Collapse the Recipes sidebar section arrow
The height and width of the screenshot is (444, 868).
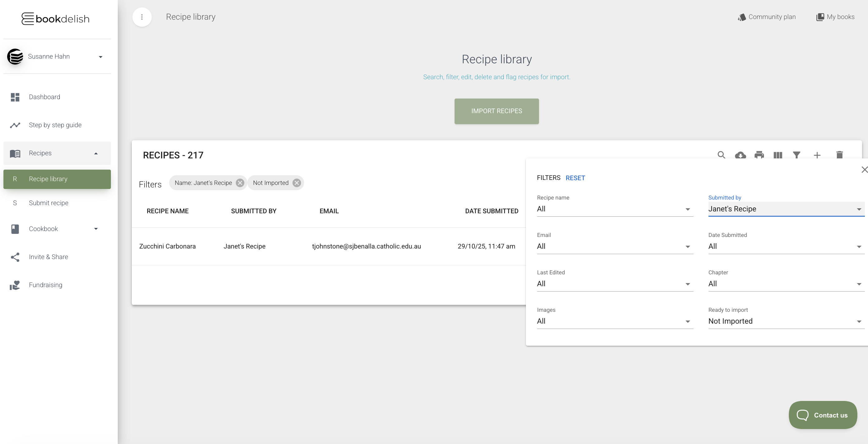96,153
